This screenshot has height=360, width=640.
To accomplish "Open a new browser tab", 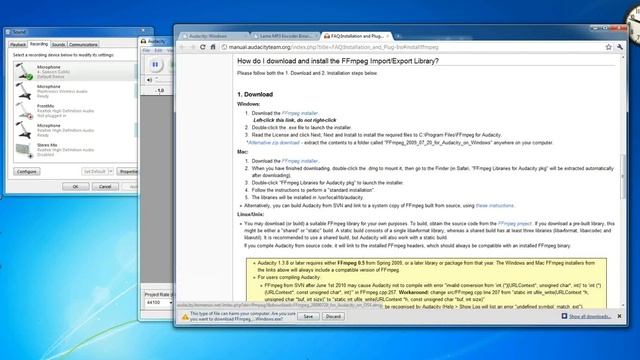I will coord(398,36).
